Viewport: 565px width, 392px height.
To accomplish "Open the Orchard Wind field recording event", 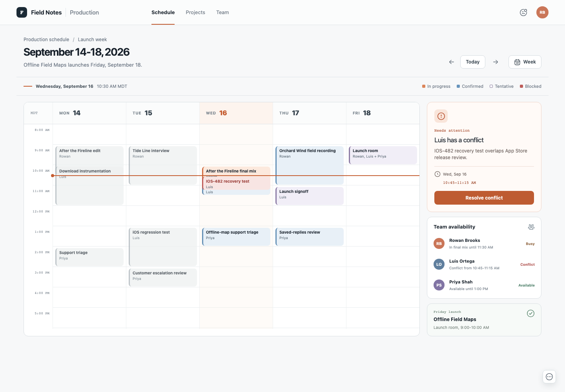I will point(310,165).
